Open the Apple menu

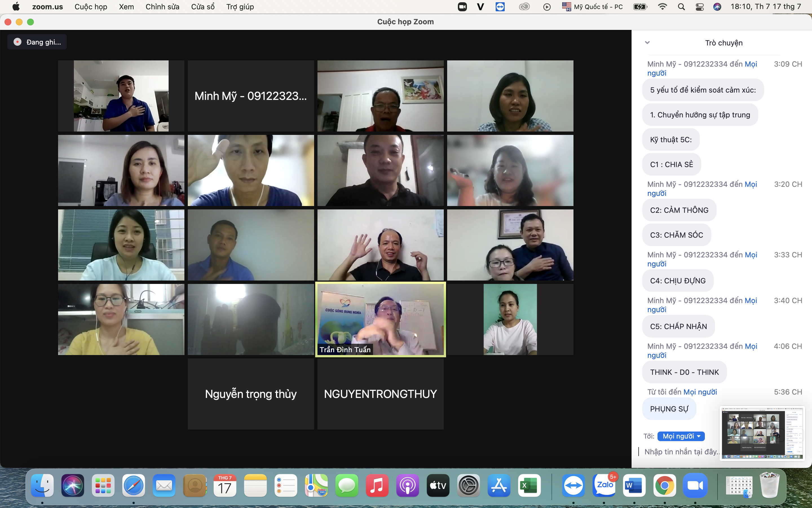tap(16, 7)
